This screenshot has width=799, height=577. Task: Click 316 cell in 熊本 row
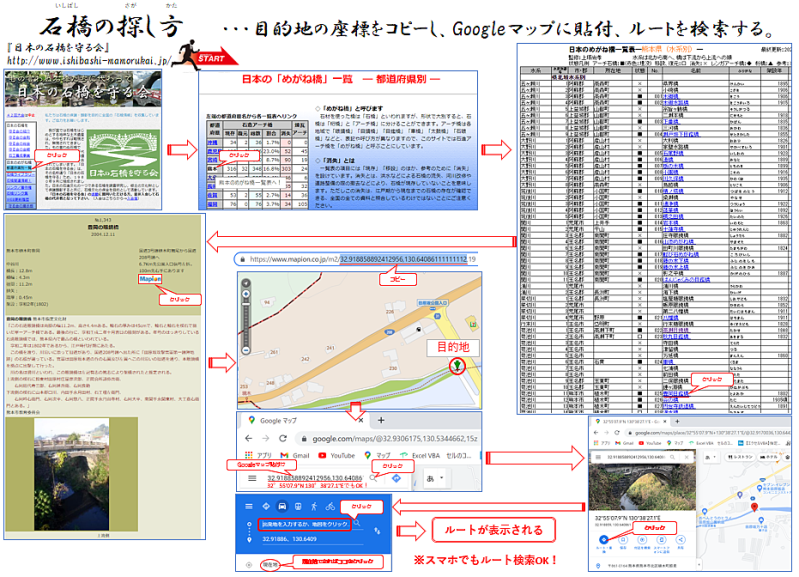click(232, 168)
